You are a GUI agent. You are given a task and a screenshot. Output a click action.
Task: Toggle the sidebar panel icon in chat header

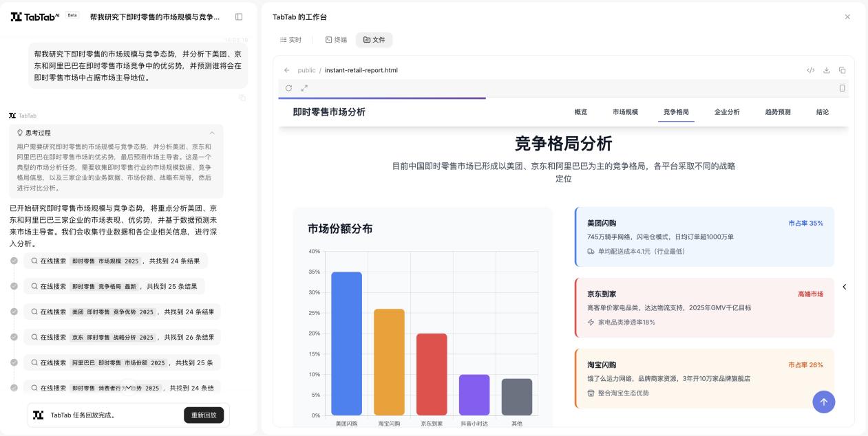[x=239, y=17]
